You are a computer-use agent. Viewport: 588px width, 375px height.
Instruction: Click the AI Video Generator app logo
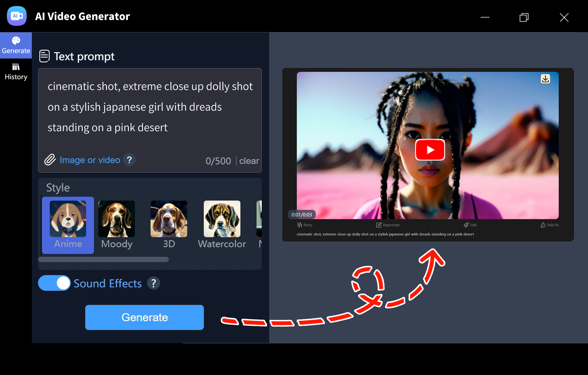click(17, 16)
